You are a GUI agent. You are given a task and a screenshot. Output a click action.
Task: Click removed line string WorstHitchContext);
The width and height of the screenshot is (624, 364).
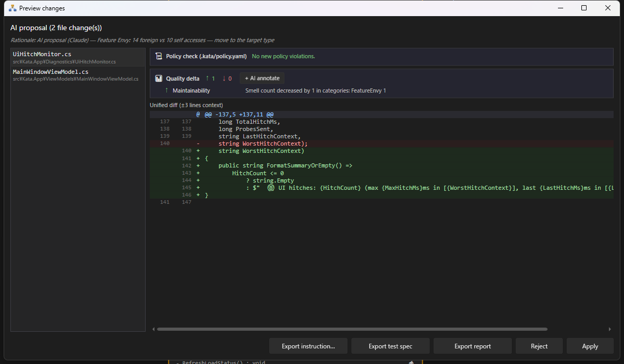click(381, 144)
